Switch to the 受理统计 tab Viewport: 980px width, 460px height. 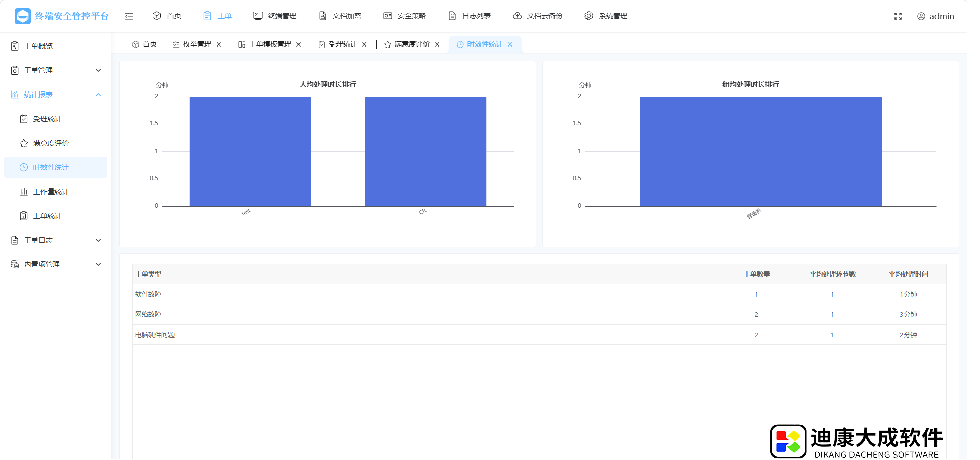pos(338,44)
